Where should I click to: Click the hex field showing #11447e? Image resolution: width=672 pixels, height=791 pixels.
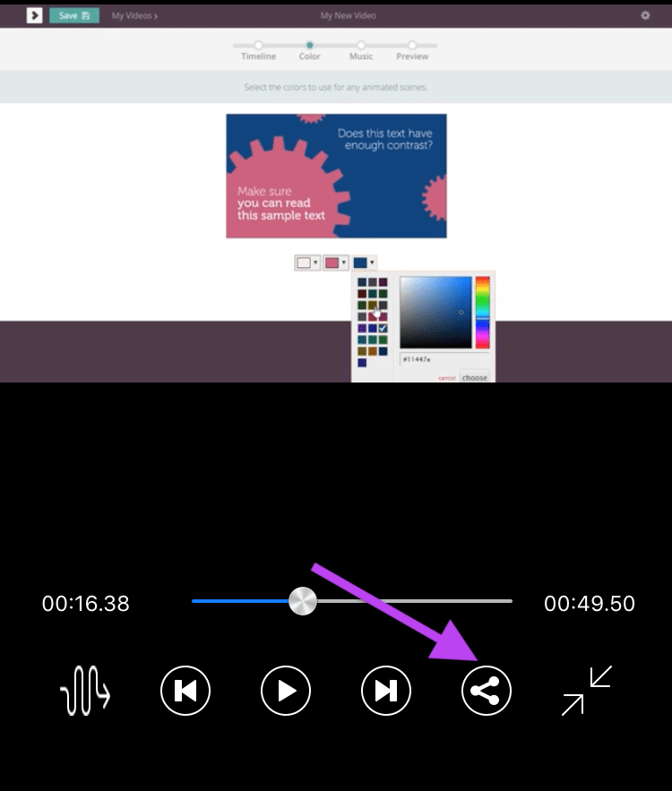444,359
